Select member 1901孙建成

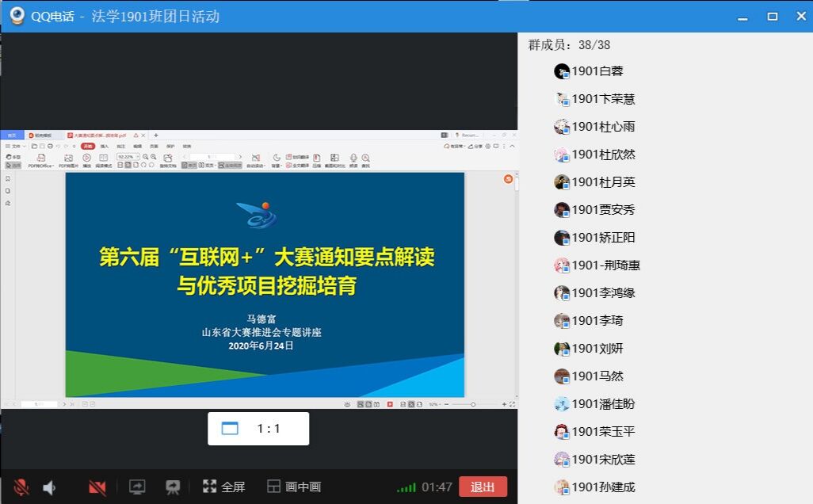(x=602, y=487)
